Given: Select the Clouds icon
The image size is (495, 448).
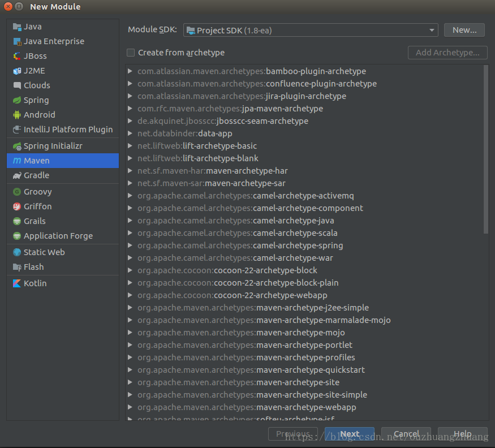Looking at the screenshot, I should tap(17, 85).
